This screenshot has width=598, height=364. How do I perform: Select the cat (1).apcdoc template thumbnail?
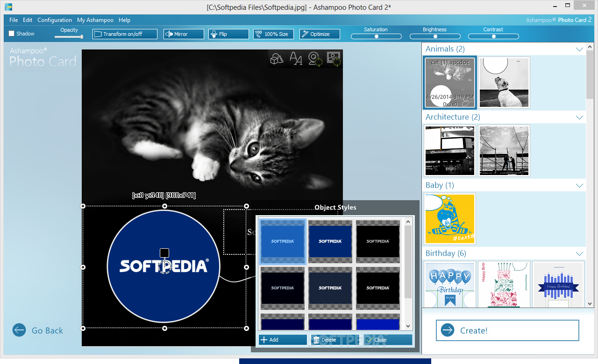click(x=450, y=83)
